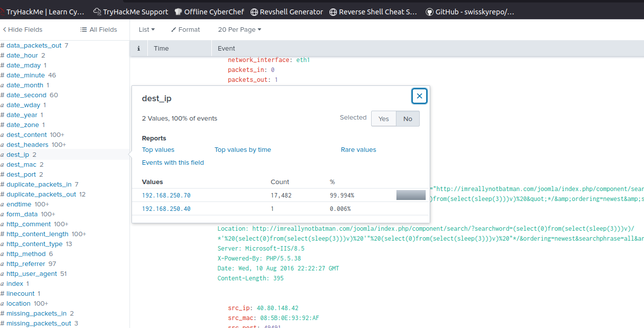
Task: Select the date_minute field
Action: click(25, 75)
